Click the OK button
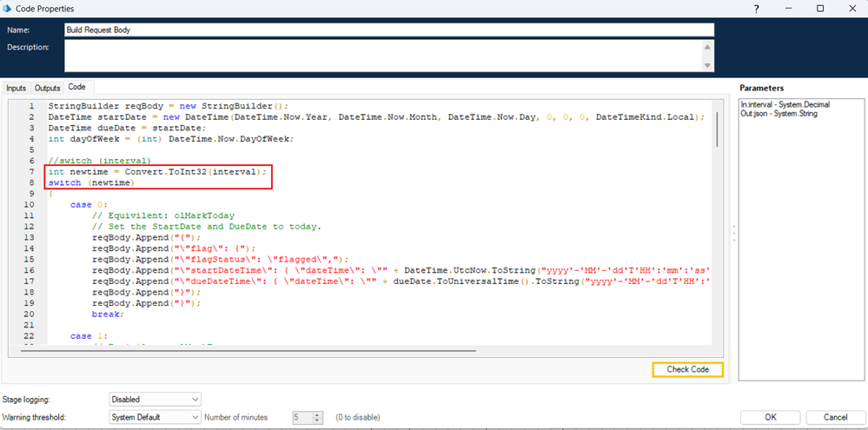This screenshot has width=868, height=430. point(771,417)
